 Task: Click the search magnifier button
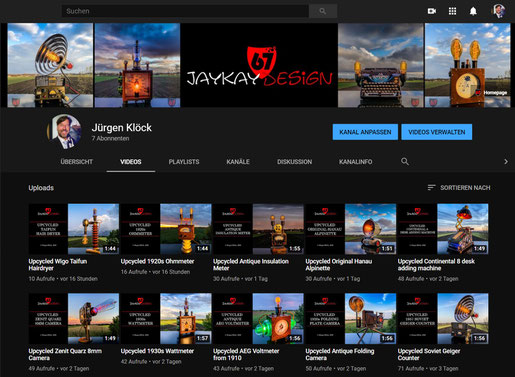(323, 11)
